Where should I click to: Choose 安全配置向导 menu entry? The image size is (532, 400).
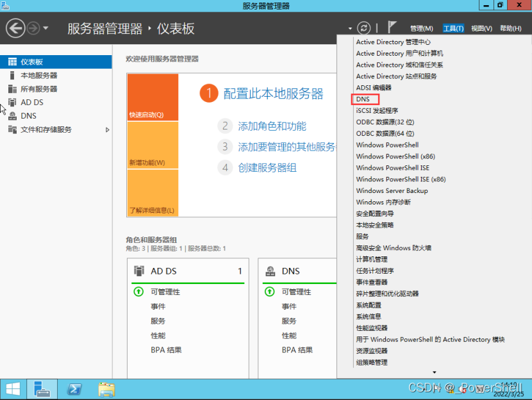coord(375,213)
